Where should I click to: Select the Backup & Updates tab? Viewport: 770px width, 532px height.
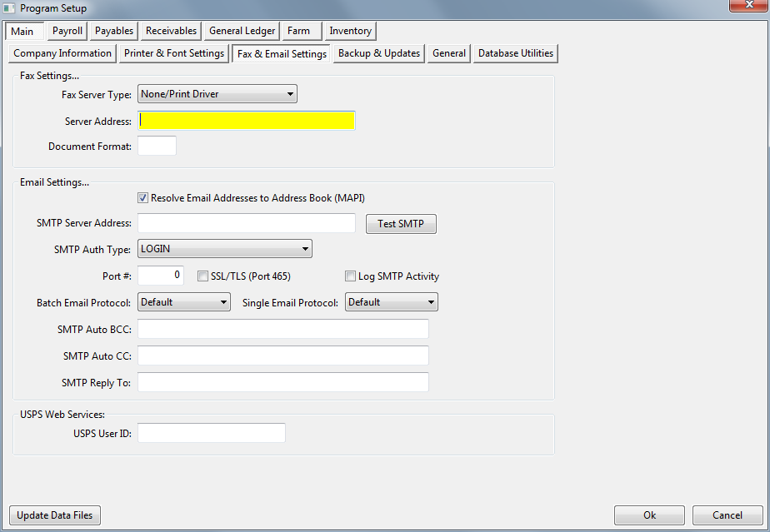[x=379, y=53]
